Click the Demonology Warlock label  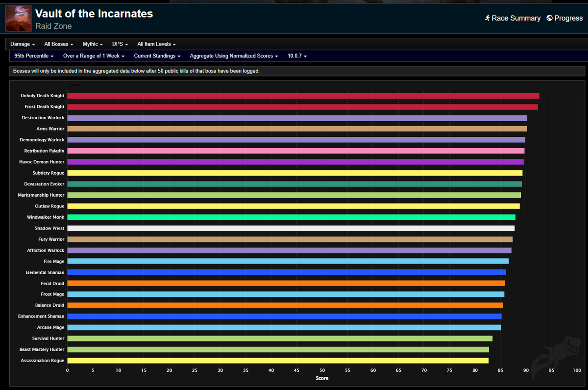[x=42, y=140]
